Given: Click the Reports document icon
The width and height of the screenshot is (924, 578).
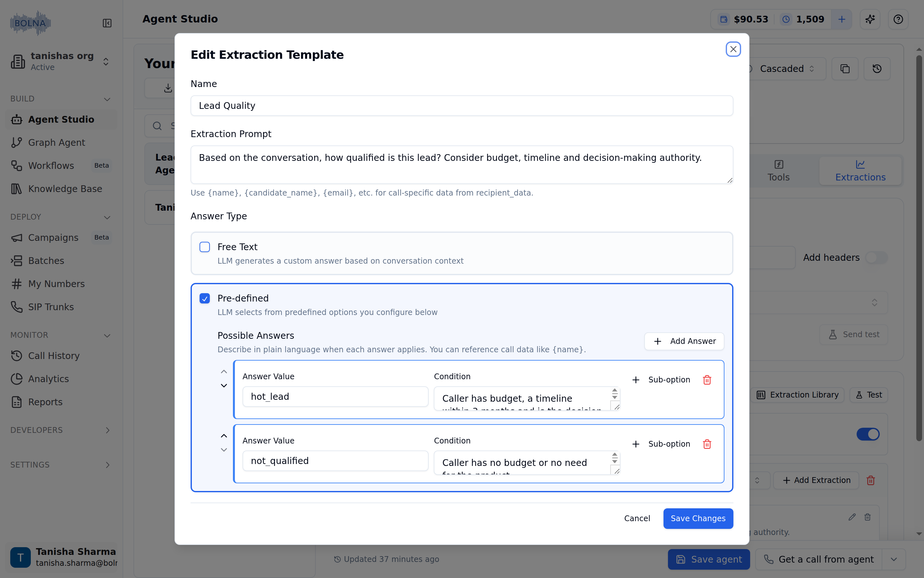Looking at the screenshot, I should click(x=16, y=402).
